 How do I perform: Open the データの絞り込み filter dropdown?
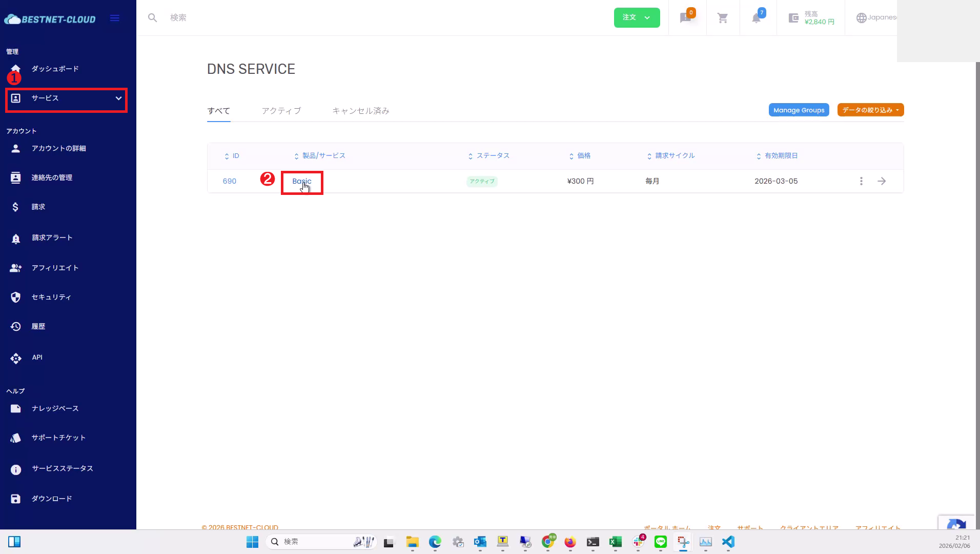[870, 110]
